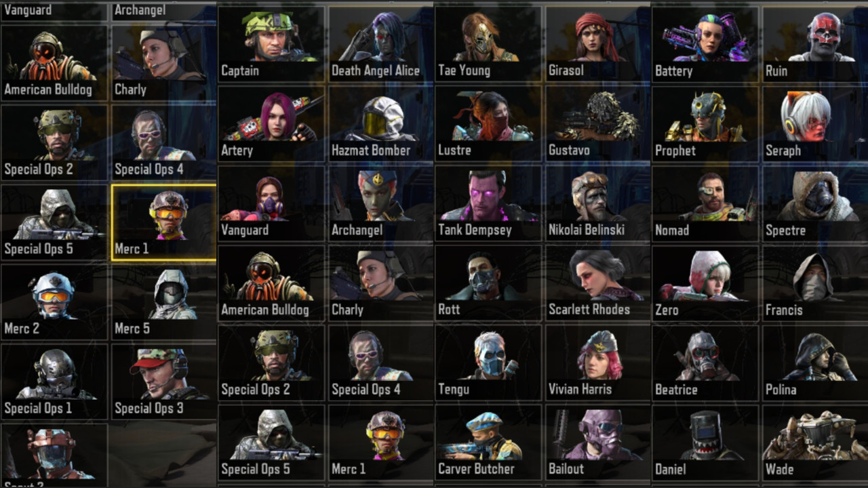Pick the Carver Butcher skin
This screenshot has height=488, width=868.
click(x=488, y=443)
